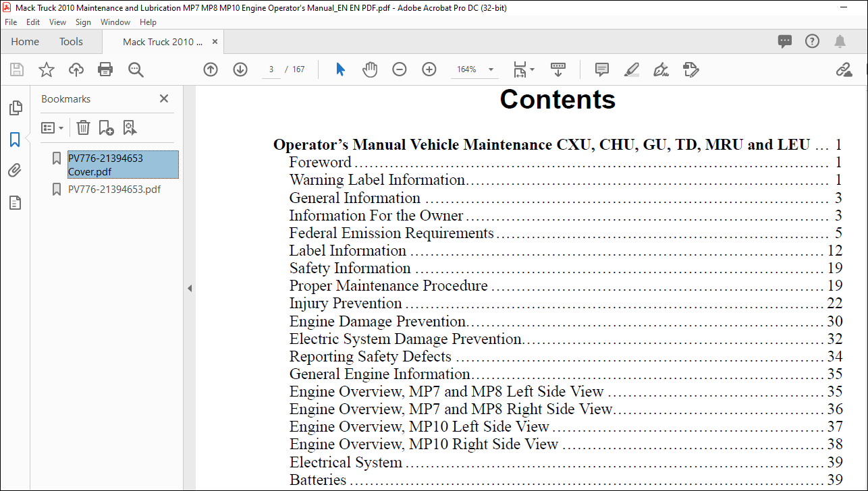Image resolution: width=868 pixels, height=491 pixels.
Task: Open zoom level 164% dropdown
Action: [491, 69]
